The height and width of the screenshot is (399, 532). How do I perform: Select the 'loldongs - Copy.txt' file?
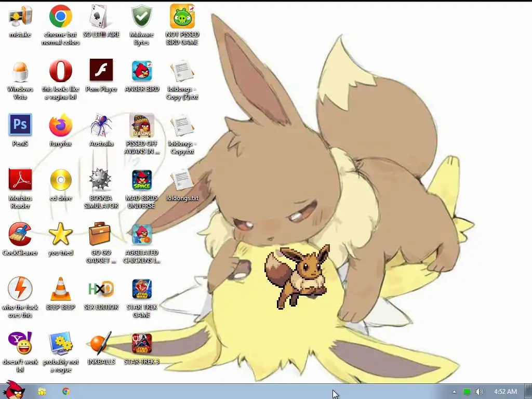182,125
